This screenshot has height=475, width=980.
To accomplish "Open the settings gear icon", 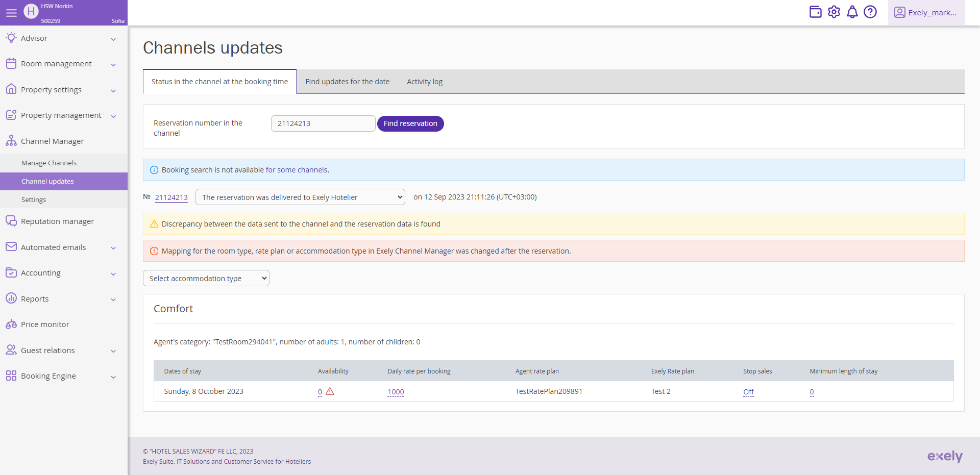I will click(x=834, y=12).
